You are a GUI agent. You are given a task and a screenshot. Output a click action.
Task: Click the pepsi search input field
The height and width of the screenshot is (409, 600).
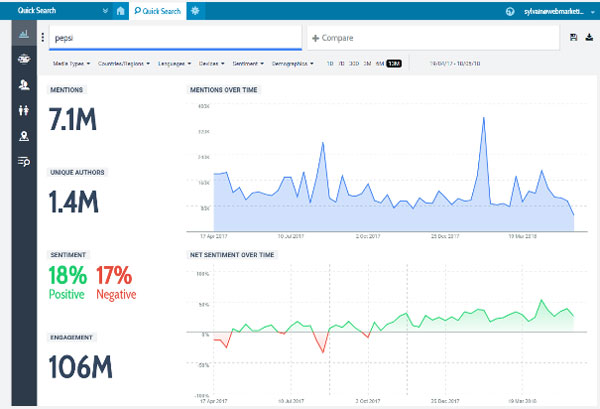click(175, 38)
